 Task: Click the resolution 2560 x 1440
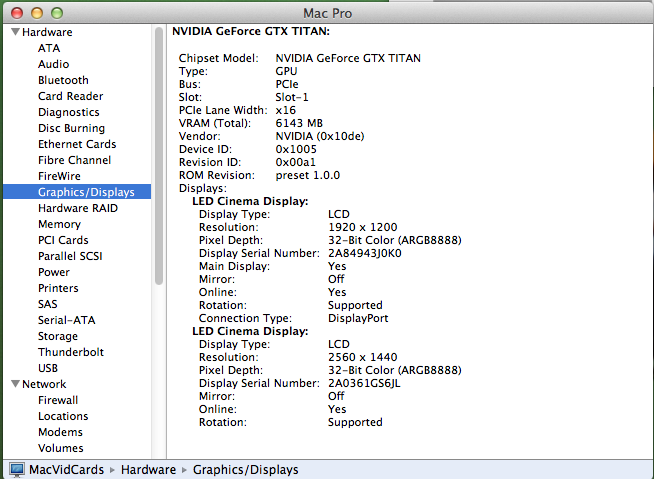[362, 357]
